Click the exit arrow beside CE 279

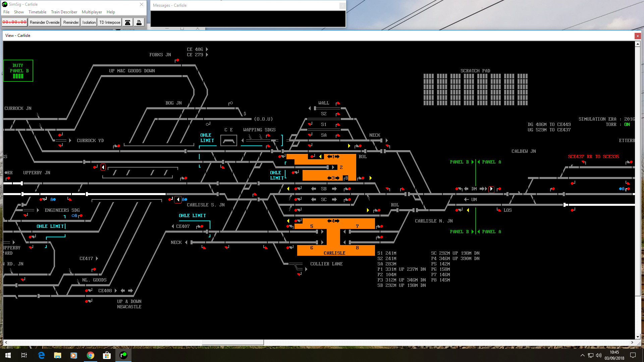[x=207, y=55]
